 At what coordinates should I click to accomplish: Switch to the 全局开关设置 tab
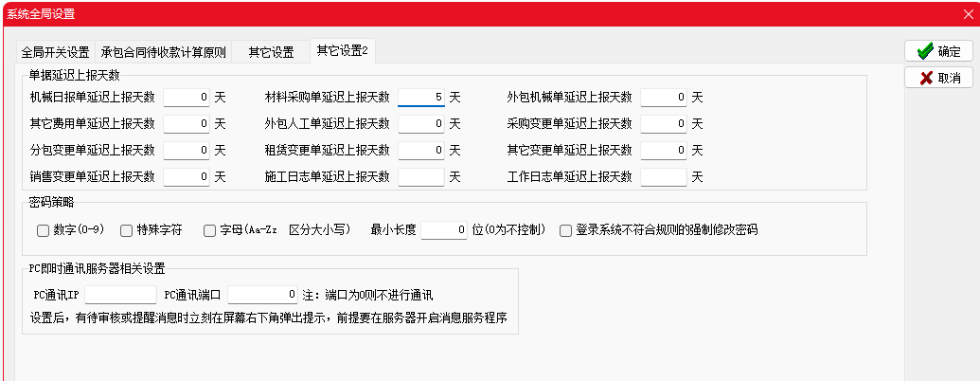[x=55, y=52]
